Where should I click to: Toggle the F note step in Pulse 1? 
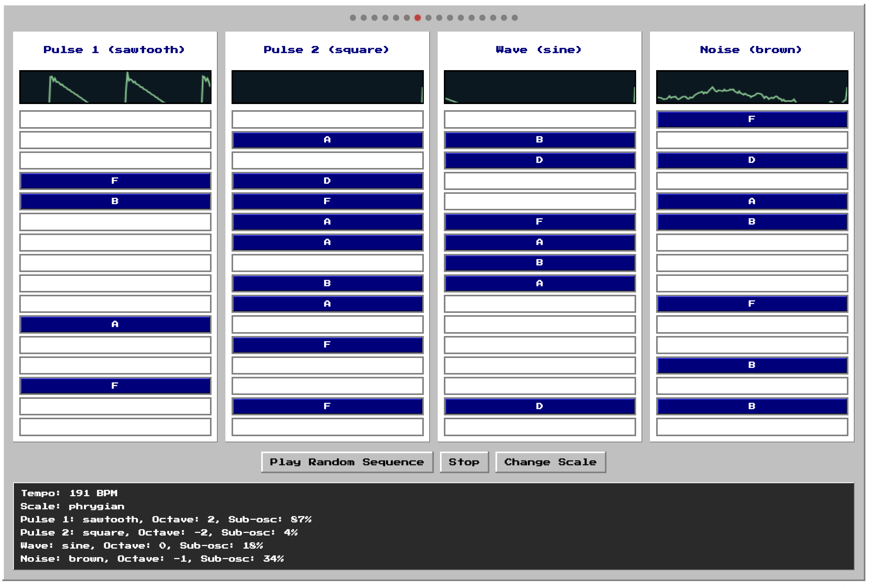pyautogui.click(x=115, y=181)
